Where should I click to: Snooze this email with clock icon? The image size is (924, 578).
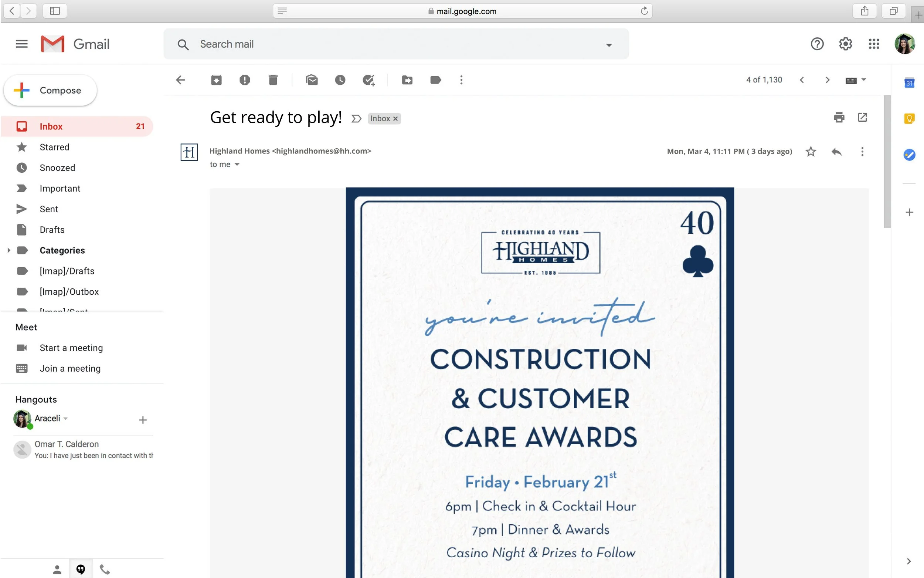pos(340,80)
